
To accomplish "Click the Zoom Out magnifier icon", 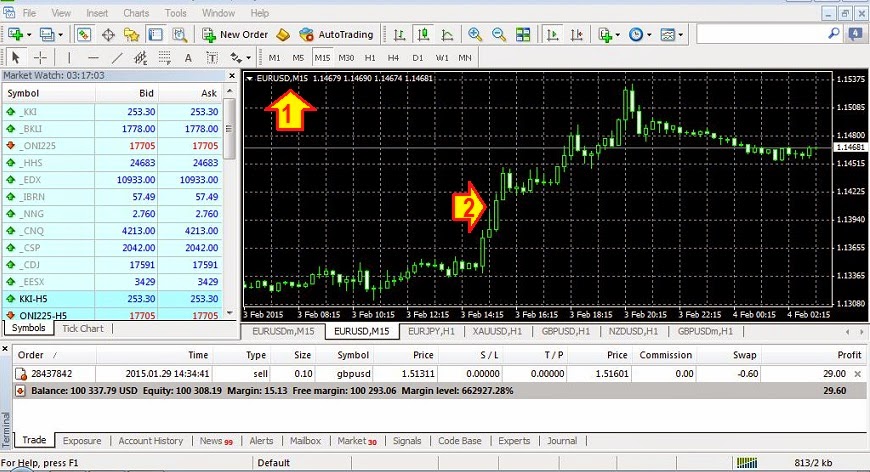I will (x=498, y=34).
